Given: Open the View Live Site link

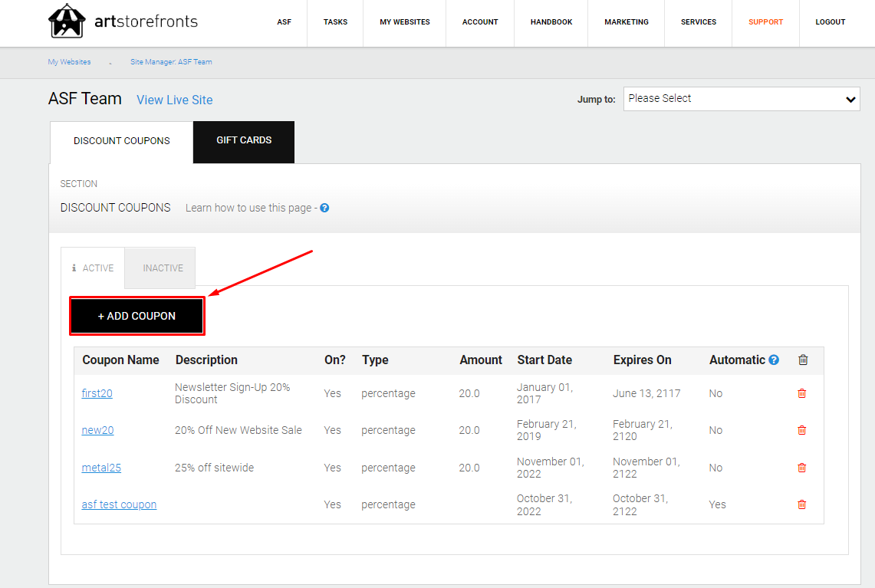Looking at the screenshot, I should pos(175,100).
